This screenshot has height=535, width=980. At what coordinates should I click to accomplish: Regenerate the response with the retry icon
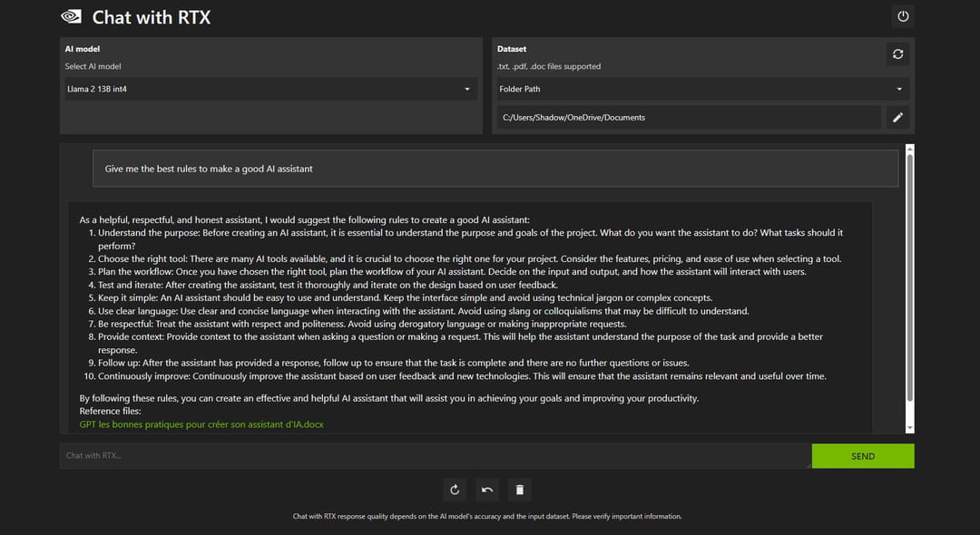pyautogui.click(x=455, y=490)
